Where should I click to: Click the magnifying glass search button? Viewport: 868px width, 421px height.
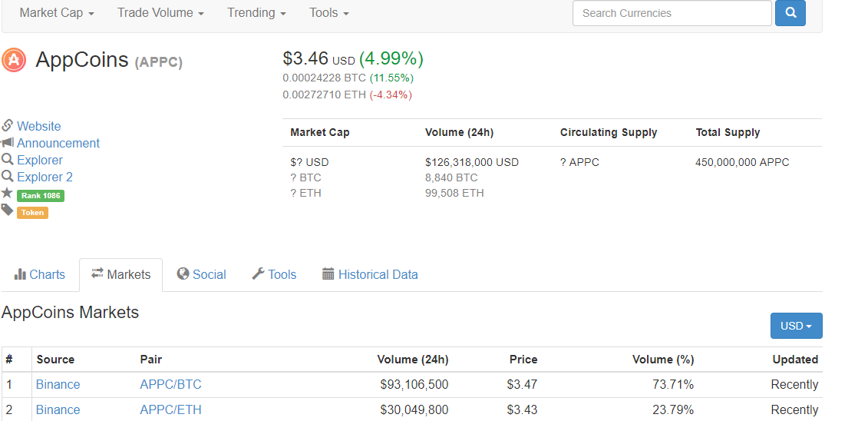[x=790, y=13]
